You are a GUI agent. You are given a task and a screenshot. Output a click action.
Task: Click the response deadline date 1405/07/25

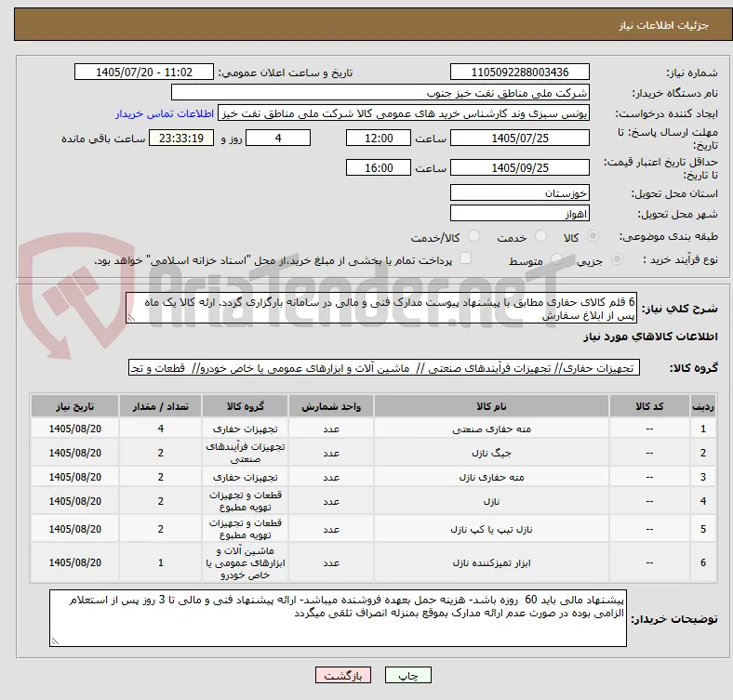(x=519, y=138)
